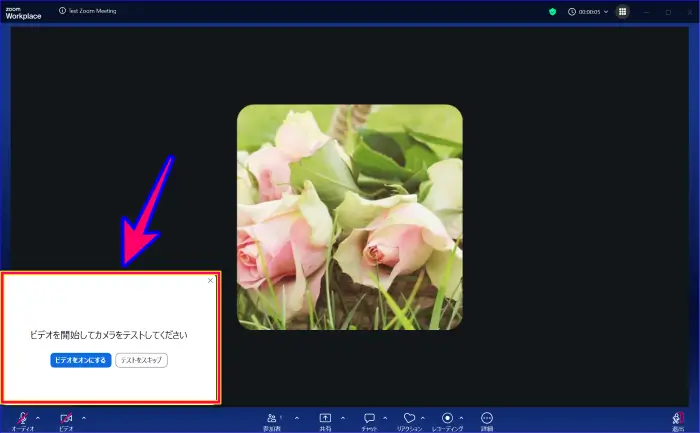
Task: Expand the share options chevron
Action: coord(343,418)
